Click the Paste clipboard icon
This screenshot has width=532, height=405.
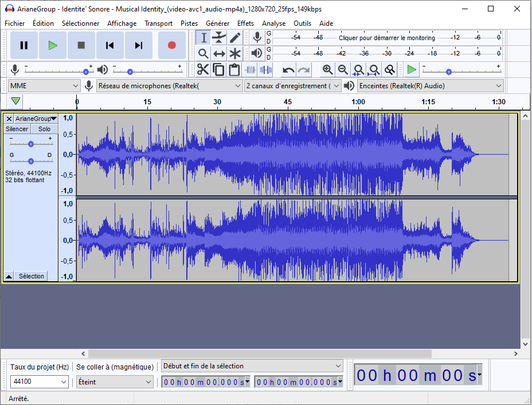point(234,70)
